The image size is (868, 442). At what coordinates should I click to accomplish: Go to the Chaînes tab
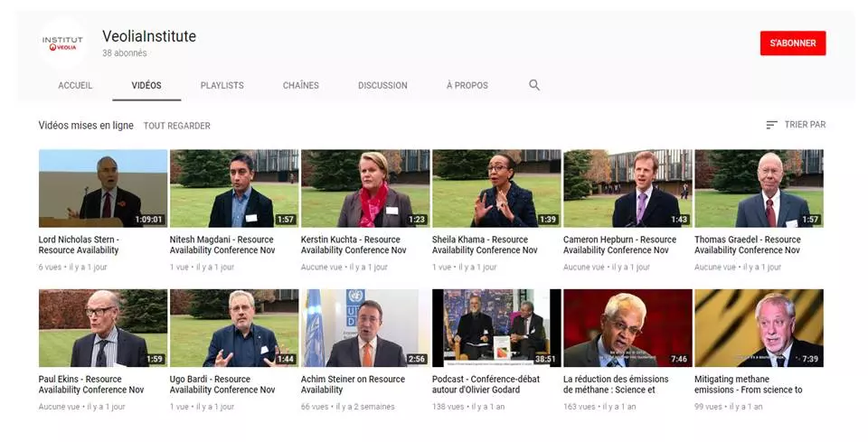[x=300, y=85]
